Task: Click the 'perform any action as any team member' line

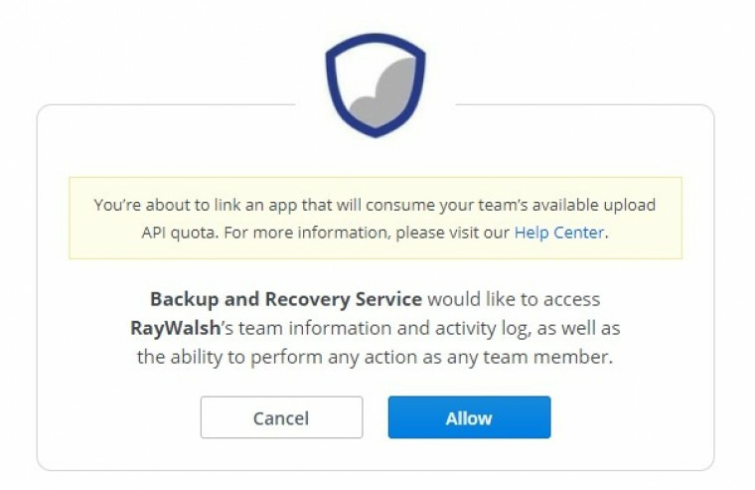Action: point(431,358)
